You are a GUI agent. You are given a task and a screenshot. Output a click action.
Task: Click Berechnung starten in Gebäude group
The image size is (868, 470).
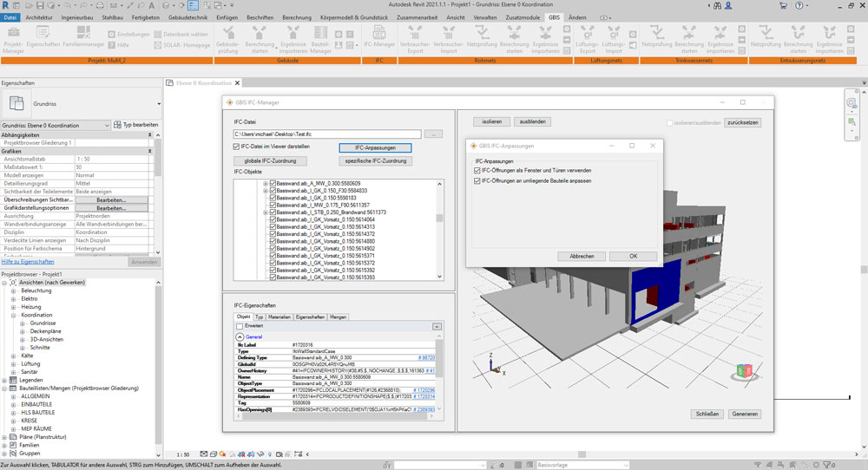pyautogui.click(x=259, y=40)
